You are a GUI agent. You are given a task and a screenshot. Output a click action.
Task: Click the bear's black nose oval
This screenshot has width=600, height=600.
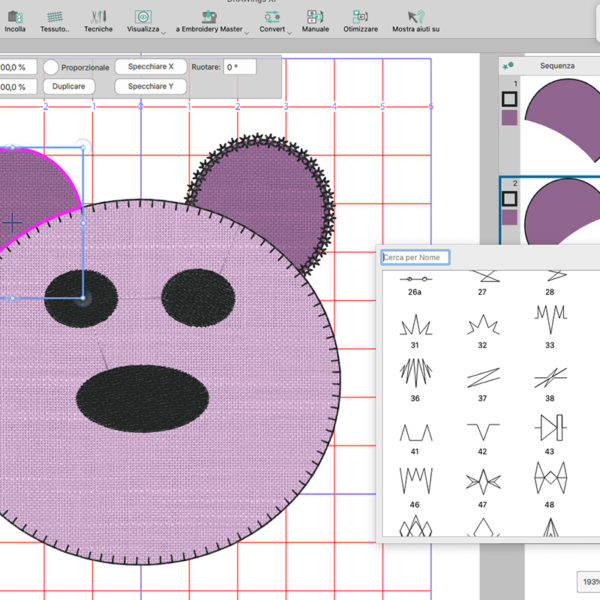point(142,399)
